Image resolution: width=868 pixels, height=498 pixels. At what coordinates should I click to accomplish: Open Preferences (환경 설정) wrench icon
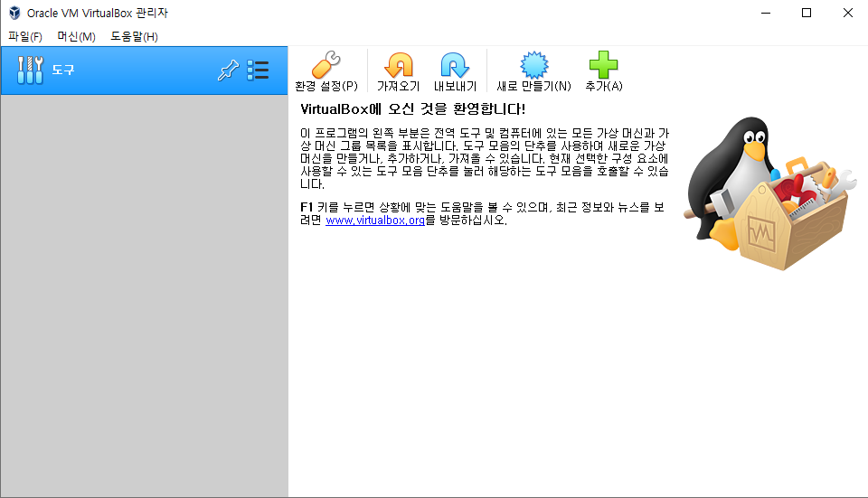tap(326, 65)
